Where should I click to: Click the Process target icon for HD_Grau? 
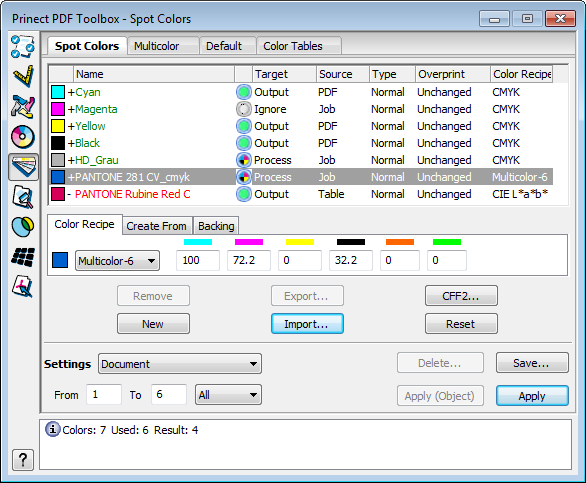(244, 160)
